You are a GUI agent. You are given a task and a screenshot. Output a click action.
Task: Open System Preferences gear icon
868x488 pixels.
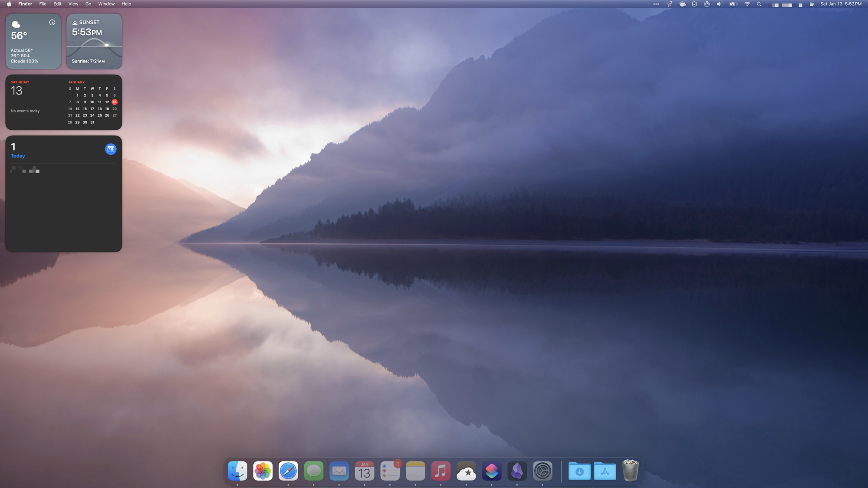click(x=542, y=471)
